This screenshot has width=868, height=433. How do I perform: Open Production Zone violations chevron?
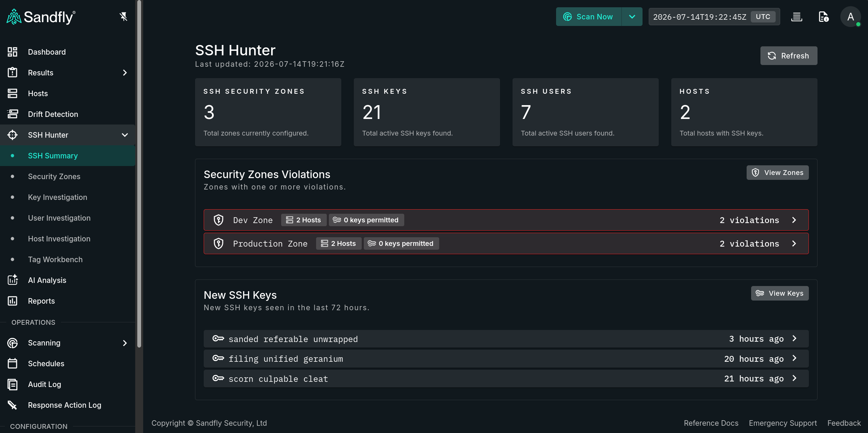(794, 243)
